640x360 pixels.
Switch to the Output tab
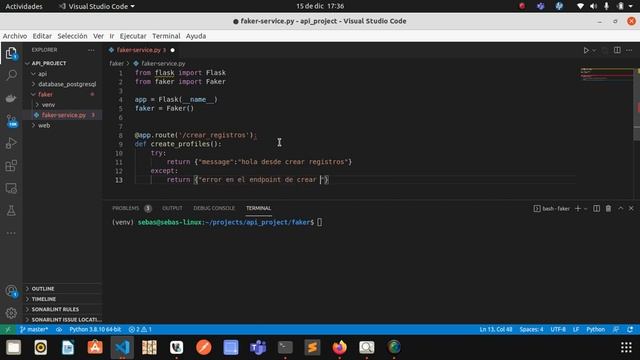click(x=172, y=208)
